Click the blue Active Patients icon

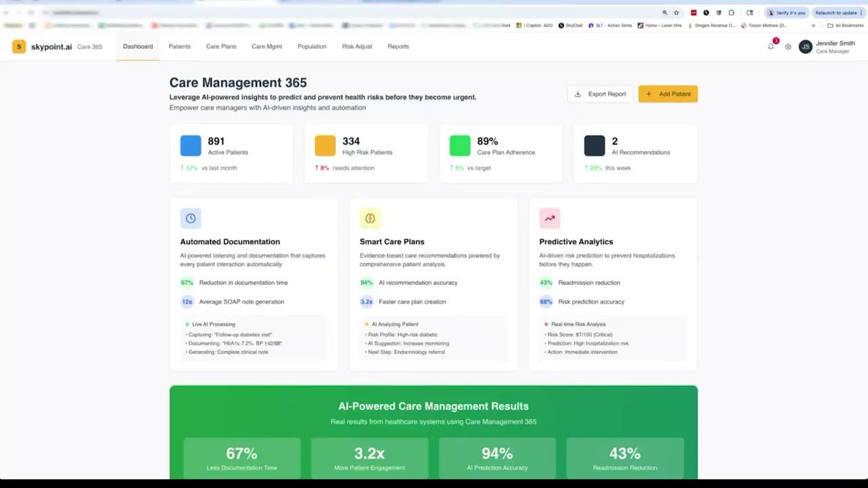191,146
